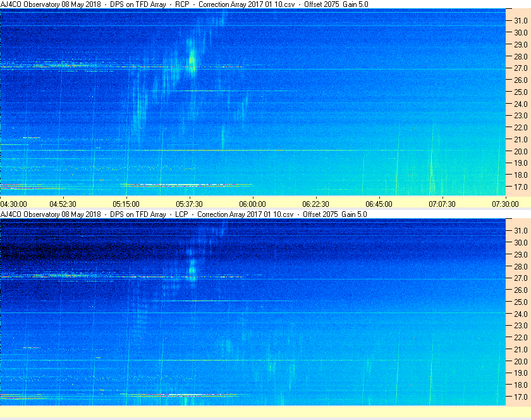Click the 05:15:00 time axis label
The image size is (531, 420).
[x=126, y=204]
